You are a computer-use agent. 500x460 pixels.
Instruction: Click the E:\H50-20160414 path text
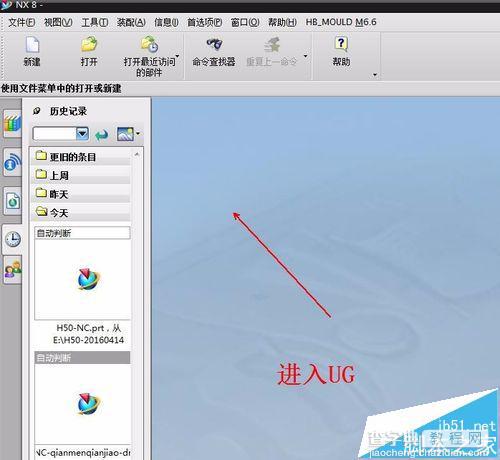88,340
